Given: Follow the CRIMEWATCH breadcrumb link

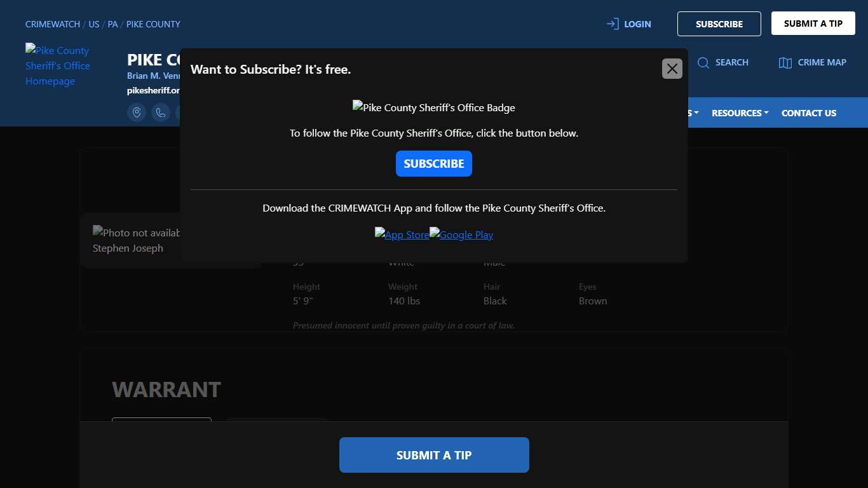Looking at the screenshot, I should click(53, 24).
